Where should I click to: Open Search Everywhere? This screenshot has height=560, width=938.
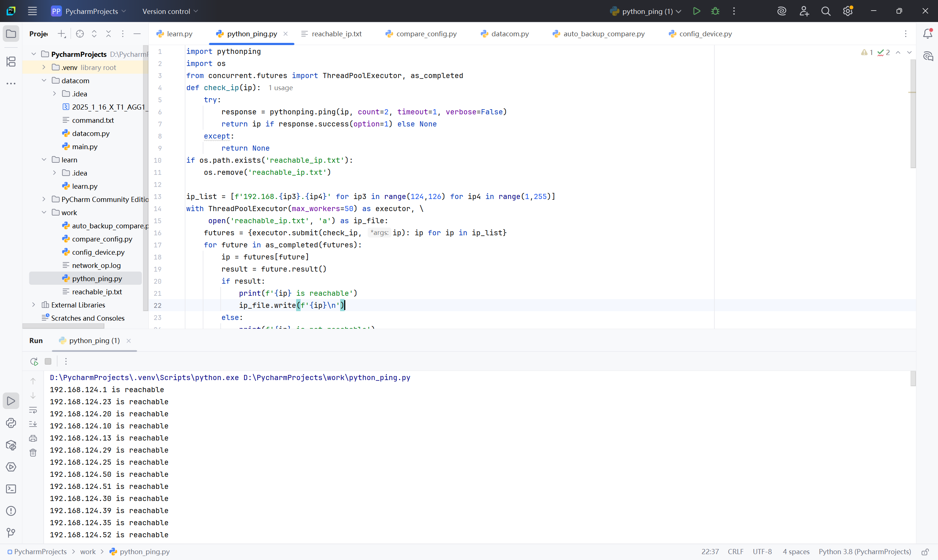click(826, 11)
